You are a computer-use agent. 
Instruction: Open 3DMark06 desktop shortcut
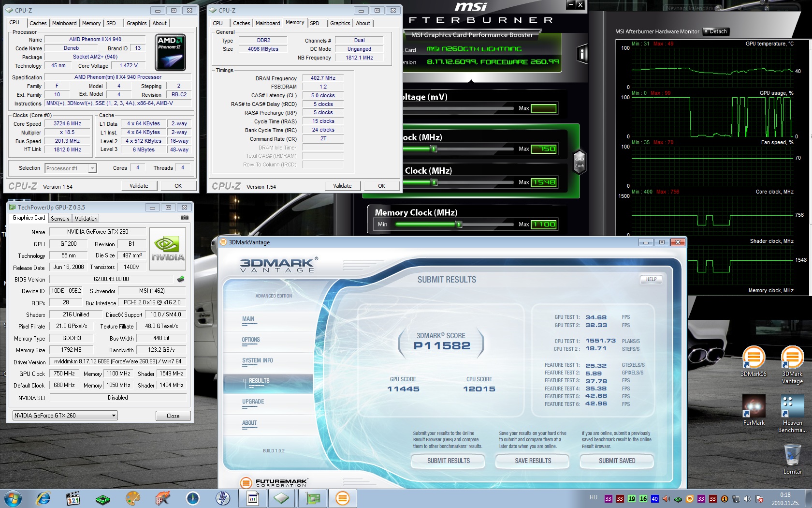point(754,362)
